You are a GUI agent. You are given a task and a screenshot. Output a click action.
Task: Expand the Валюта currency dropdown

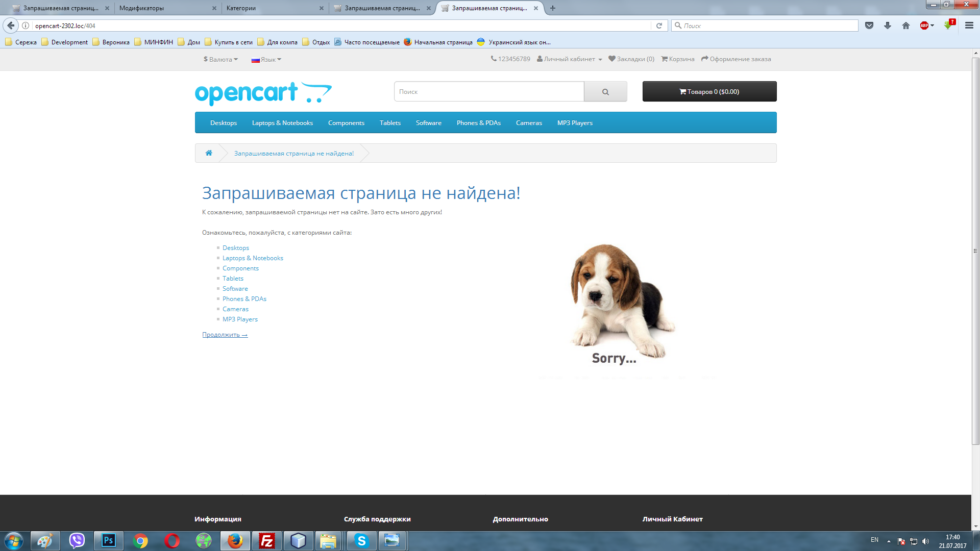[220, 59]
